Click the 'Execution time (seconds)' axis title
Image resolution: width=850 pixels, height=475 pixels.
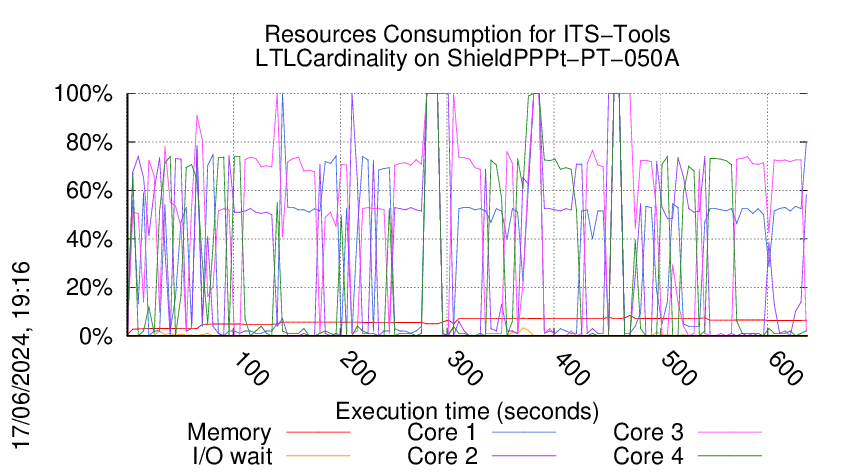467,412
